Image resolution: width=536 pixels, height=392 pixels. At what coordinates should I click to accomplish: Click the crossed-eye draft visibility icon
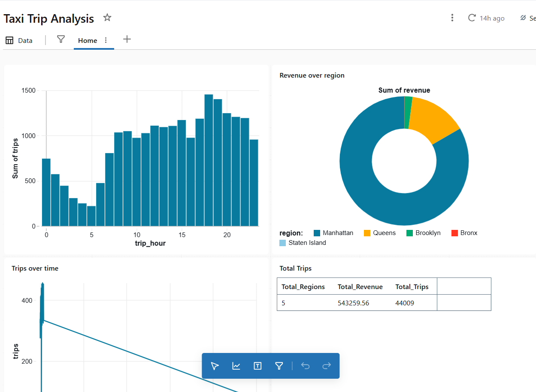(x=523, y=18)
